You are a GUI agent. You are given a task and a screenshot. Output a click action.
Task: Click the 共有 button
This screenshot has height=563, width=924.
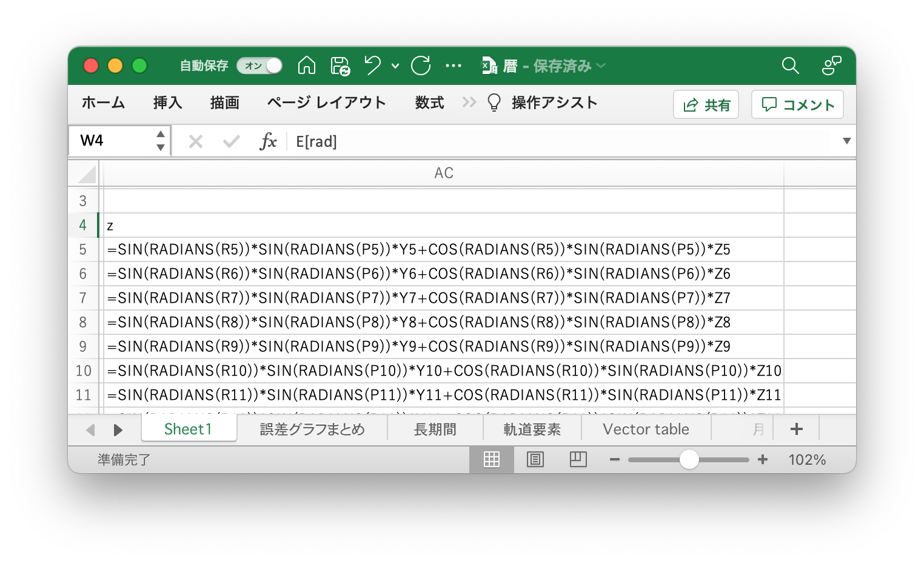[706, 104]
